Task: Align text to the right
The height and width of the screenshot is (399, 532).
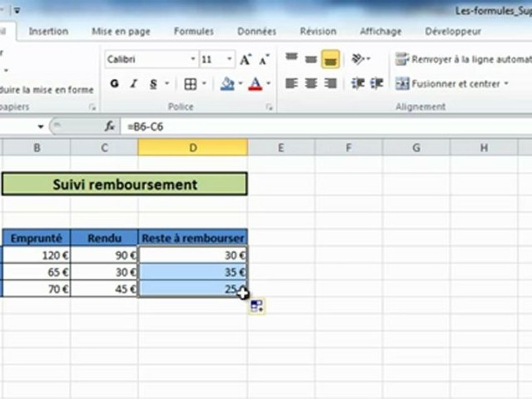Action: (x=330, y=83)
